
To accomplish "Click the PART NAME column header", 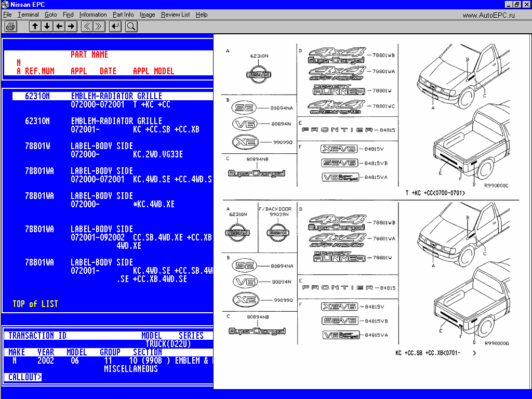I will (x=89, y=55).
